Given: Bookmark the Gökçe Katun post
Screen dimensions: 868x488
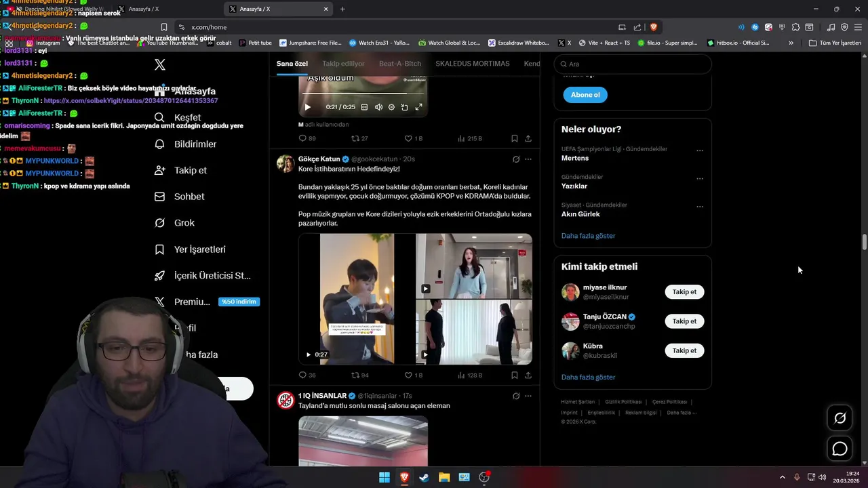Looking at the screenshot, I should [x=515, y=375].
